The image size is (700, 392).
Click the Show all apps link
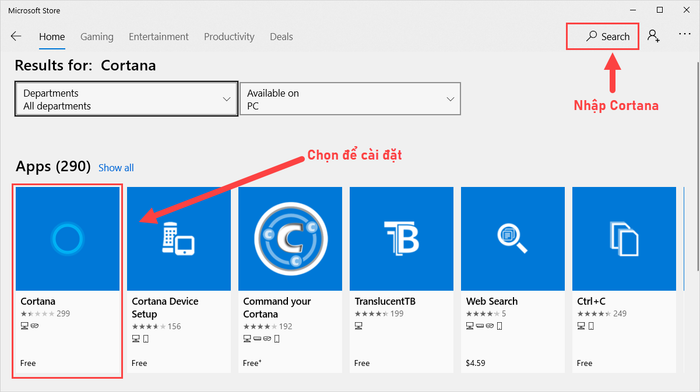coord(116,168)
